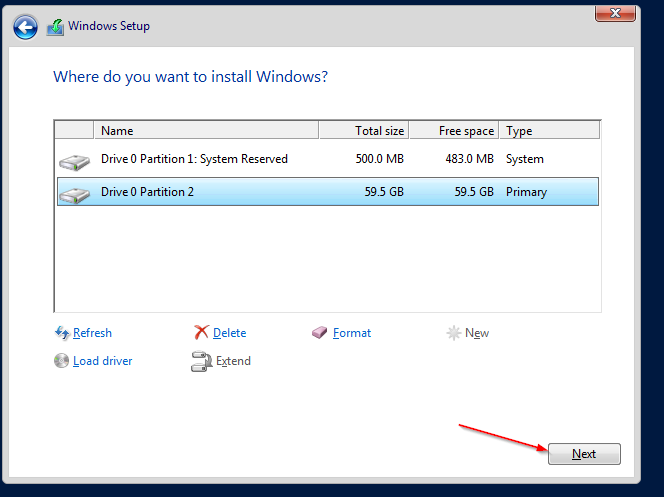Extend the selected partition
The image size is (664, 497).
click(233, 361)
